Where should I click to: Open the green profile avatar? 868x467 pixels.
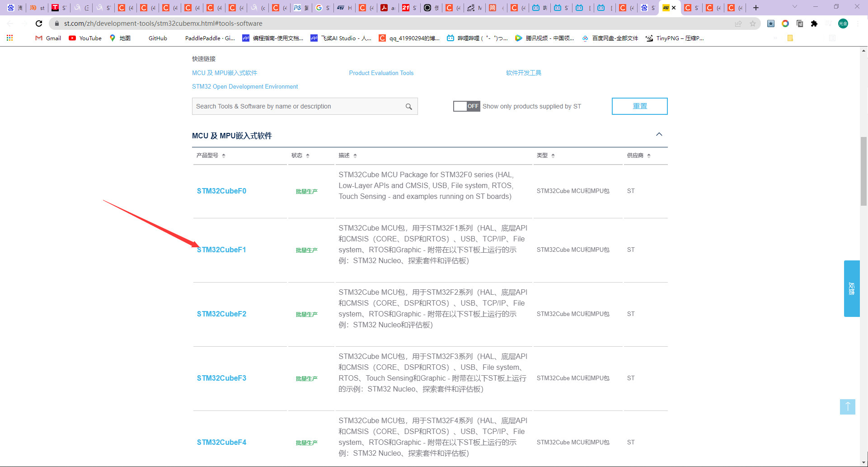click(843, 24)
